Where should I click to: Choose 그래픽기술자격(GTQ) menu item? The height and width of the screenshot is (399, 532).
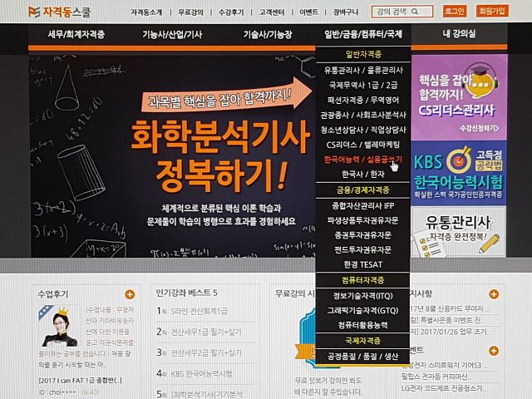pyautogui.click(x=363, y=310)
